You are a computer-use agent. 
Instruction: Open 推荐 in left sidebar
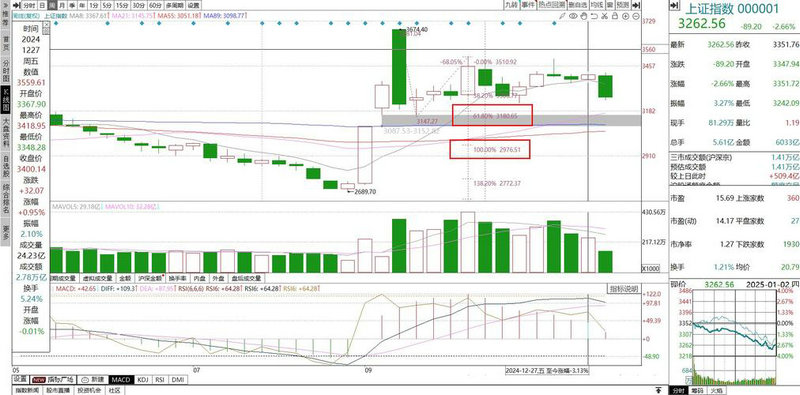[6, 18]
